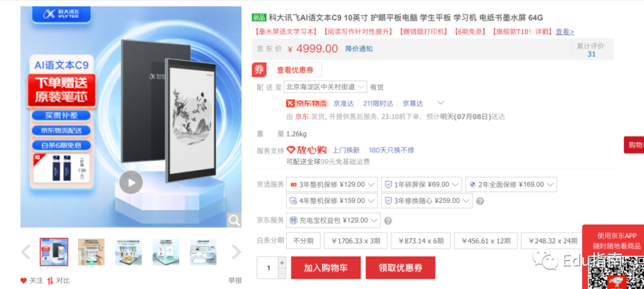Open the 降价通知 price alert link
Screen dimensions: 644x289
pyautogui.click(x=359, y=49)
